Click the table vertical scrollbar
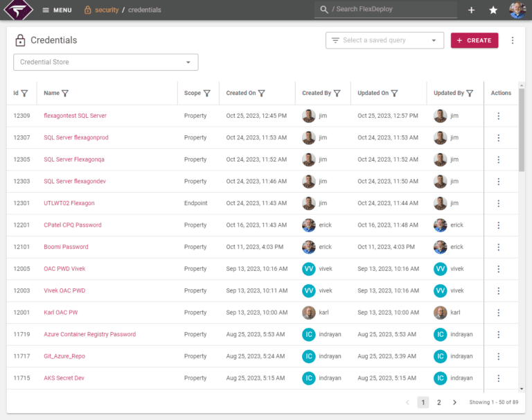This screenshot has width=532, height=420. 522,130
